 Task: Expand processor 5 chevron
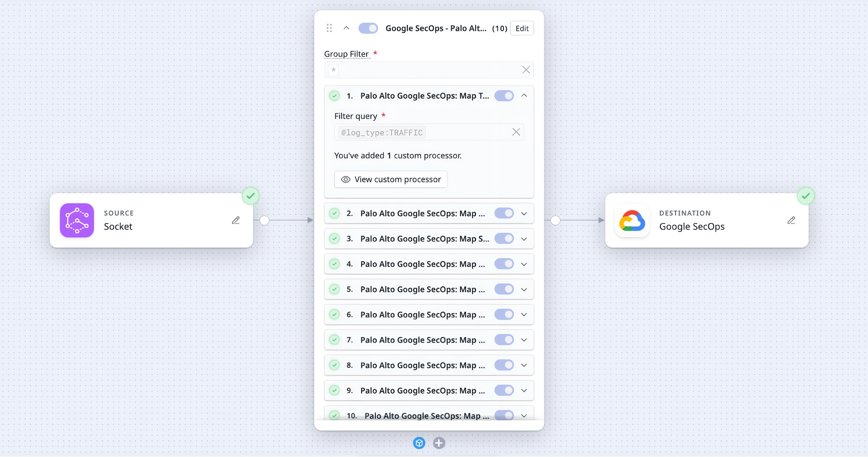pos(524,290)
